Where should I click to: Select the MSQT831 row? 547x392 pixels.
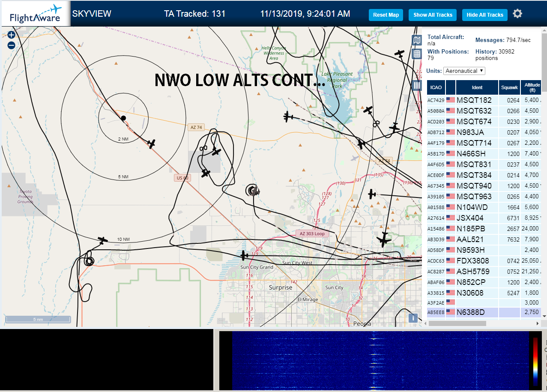484,165
